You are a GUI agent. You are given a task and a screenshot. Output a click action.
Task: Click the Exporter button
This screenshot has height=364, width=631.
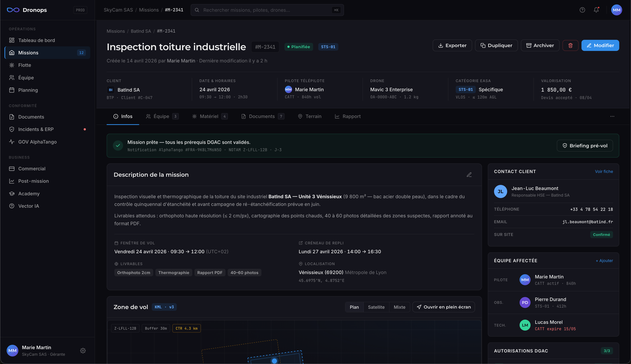452,45
